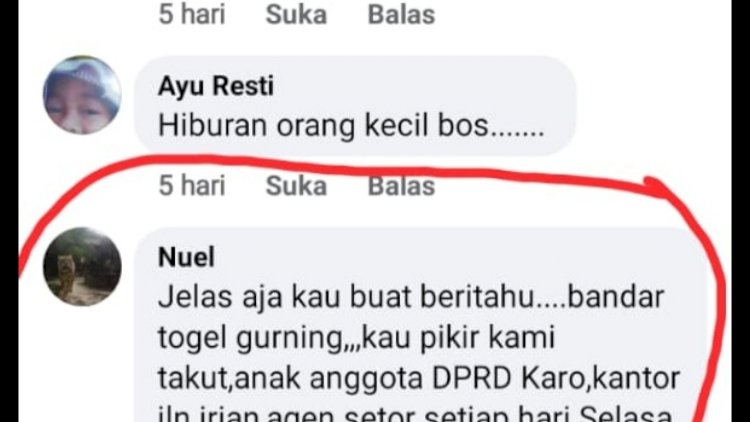Click the word 'kantor' in Nuel's comment
The width and height of the screenshot is (750, 422).
click(637, 378)
